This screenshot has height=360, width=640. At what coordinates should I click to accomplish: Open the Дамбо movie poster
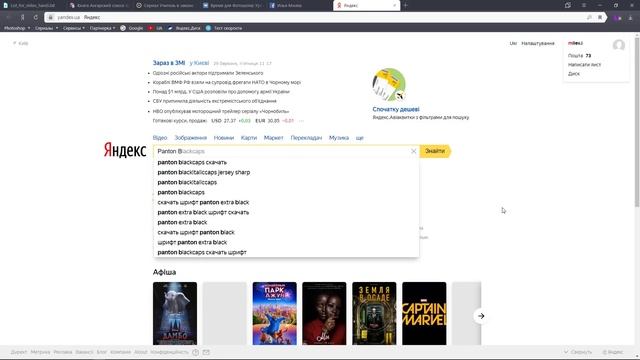pos(175,313)
